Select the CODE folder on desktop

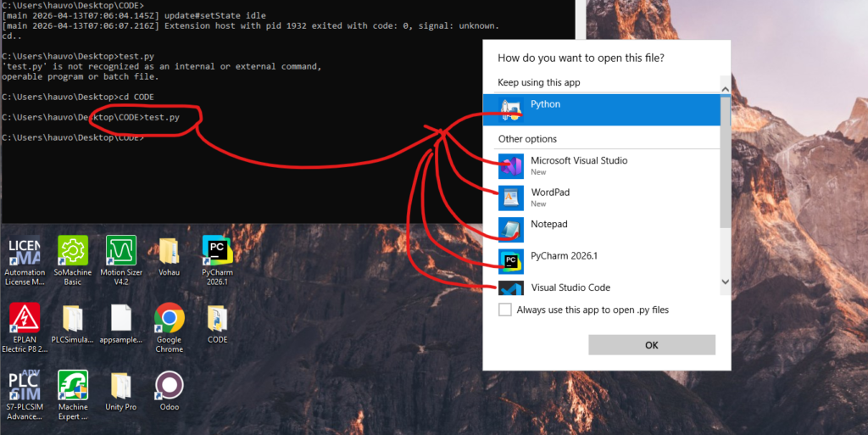[217, 319]
